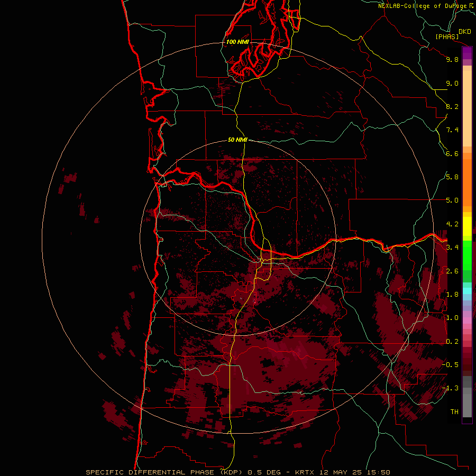Click the 5.8 value on color scale
The image size is (476, 476).
[x=452, y=177]
